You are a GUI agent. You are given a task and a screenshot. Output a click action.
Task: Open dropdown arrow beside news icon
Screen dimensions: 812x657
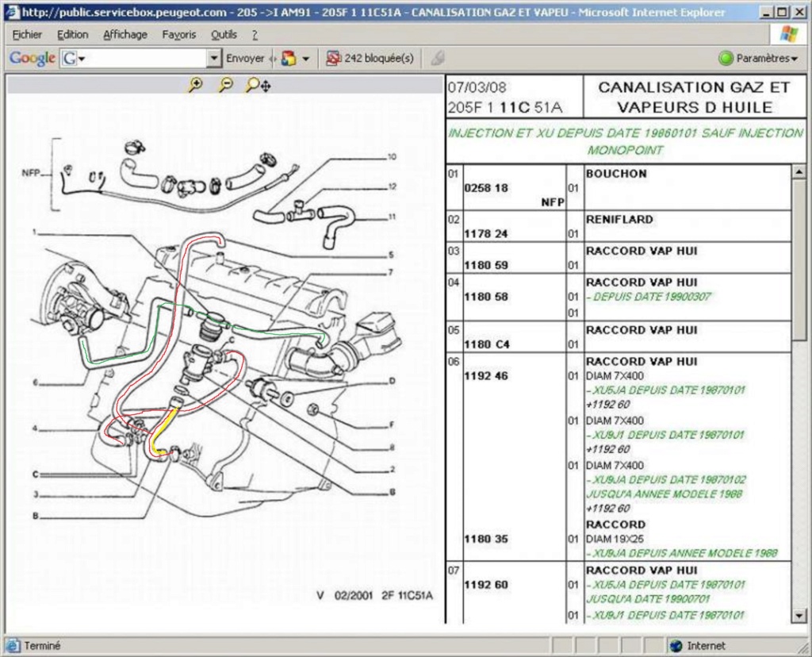coord(305,59)
